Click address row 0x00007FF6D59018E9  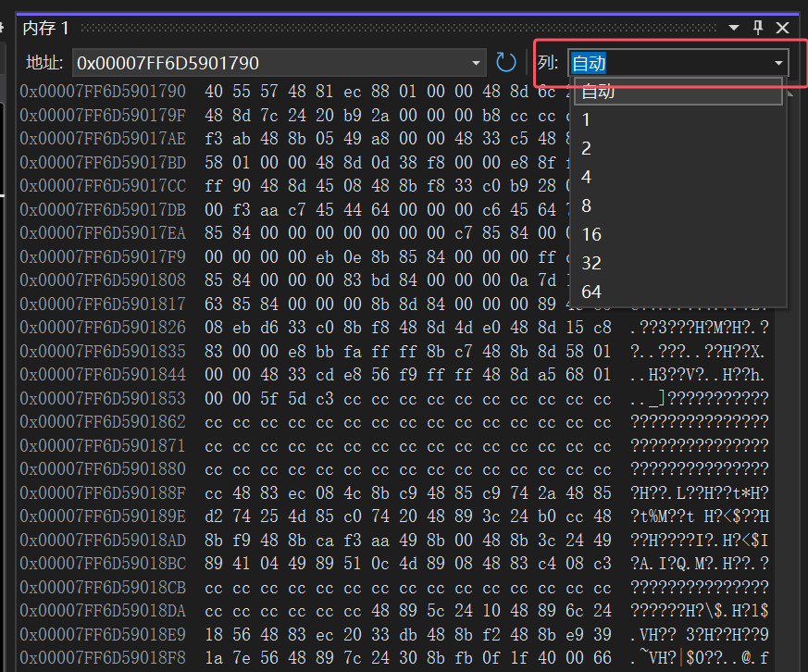(x=103, y=634)
